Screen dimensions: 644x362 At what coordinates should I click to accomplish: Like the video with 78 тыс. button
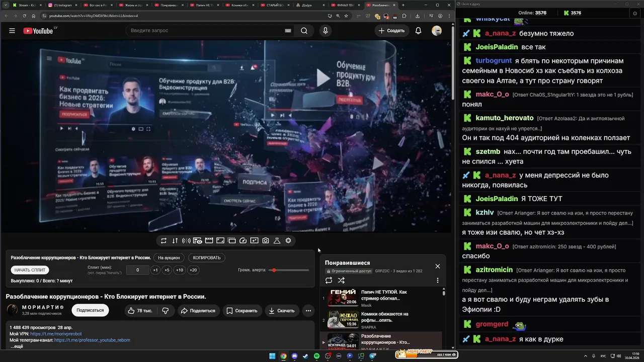140,311
